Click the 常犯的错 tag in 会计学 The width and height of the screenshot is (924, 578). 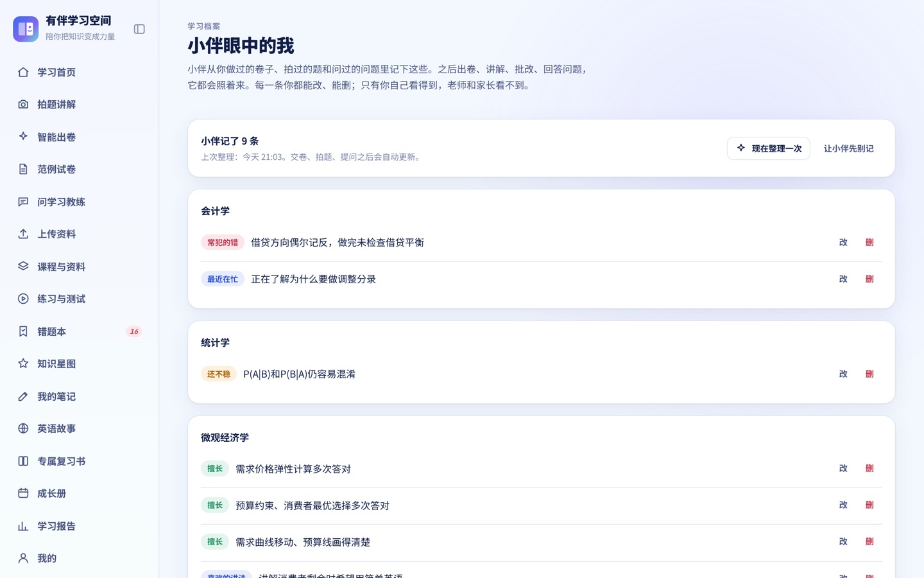pos(223,242)
